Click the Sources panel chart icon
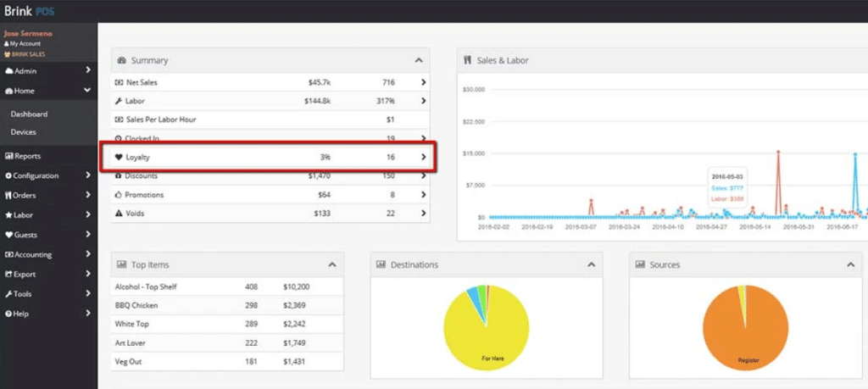The image size is (868, 389). coord(641,264)
